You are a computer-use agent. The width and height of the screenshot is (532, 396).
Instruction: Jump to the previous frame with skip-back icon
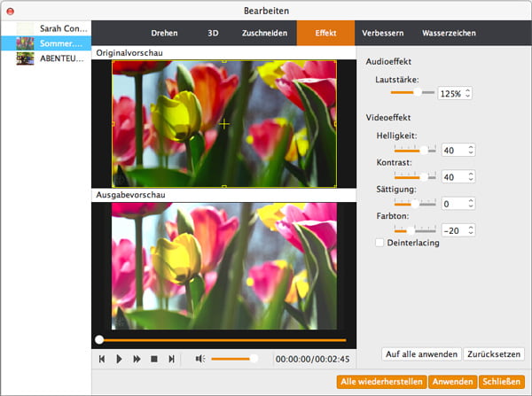[102, 359]
